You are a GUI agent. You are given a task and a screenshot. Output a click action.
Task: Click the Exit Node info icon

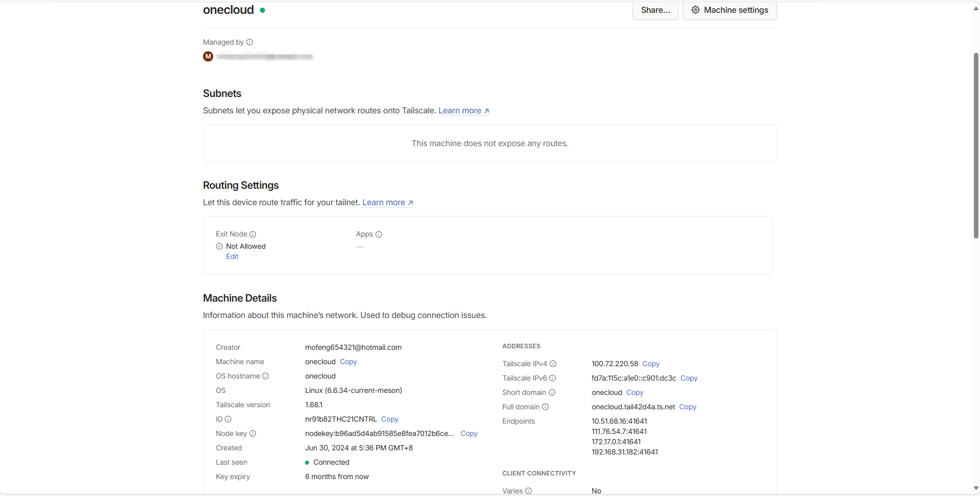253,234
